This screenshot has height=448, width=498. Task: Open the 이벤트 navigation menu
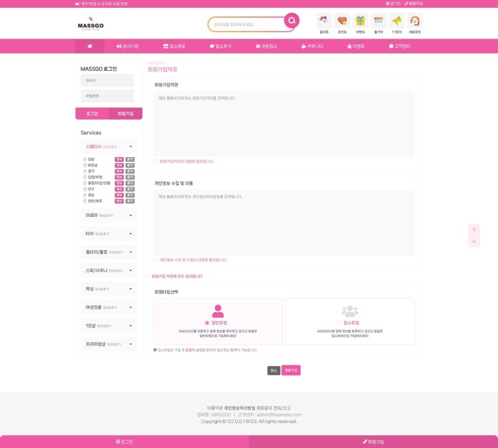(356, 46)
